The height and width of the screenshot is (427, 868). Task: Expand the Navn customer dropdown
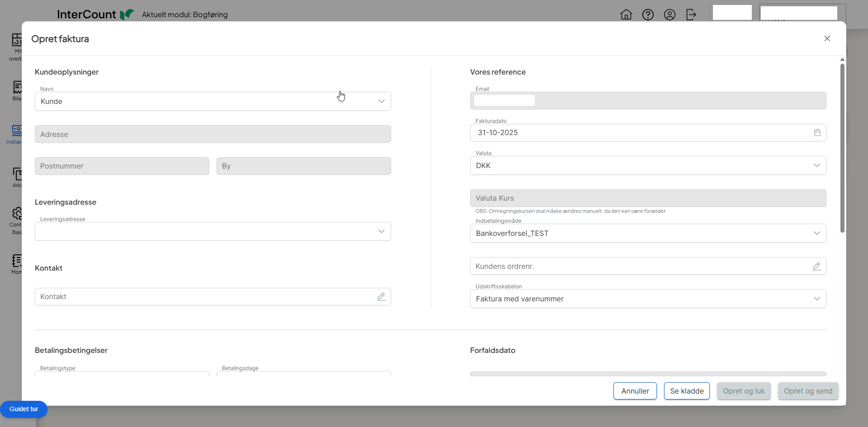pos(382,101)
